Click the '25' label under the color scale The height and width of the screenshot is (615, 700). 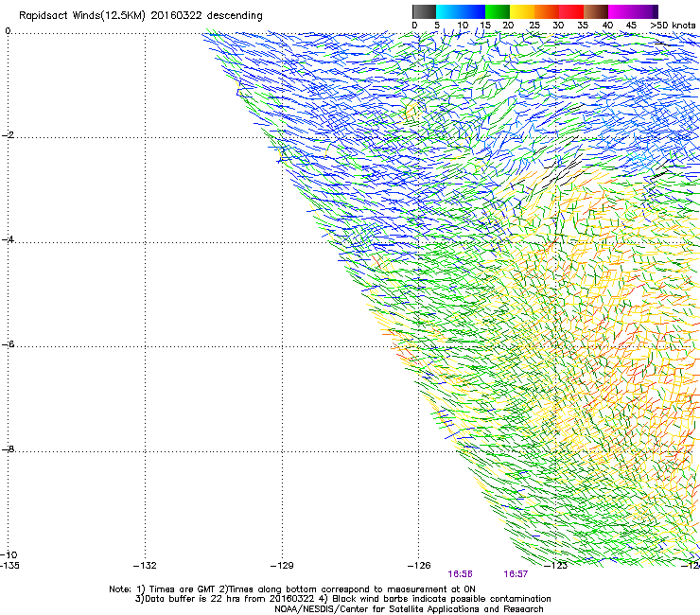534,26
